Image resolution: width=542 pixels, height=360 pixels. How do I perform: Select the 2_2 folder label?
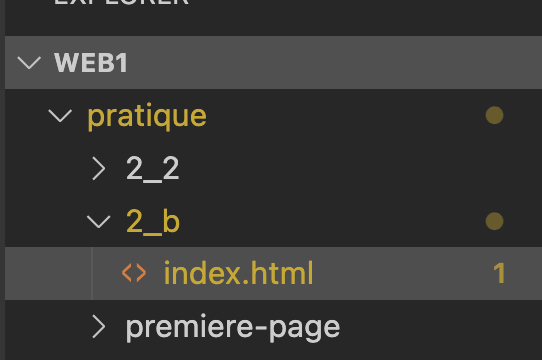point(152,168)
